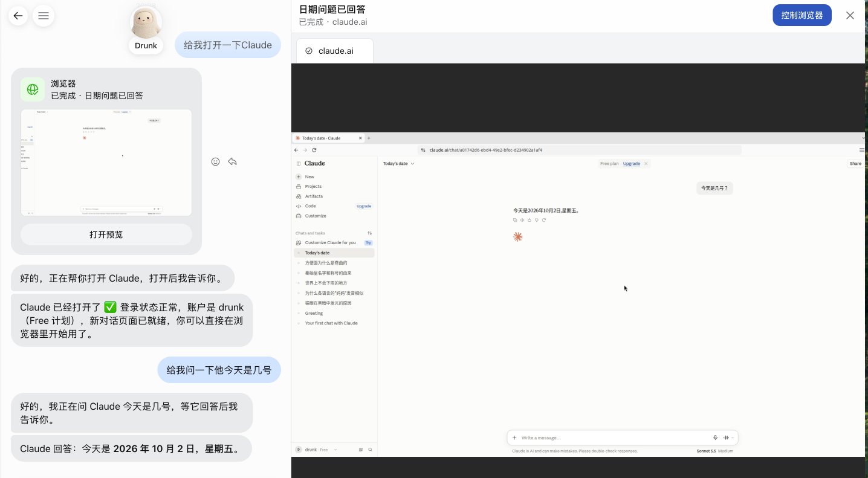Collapse the Claude sidebar with the panel icon
The width and height of the screenshot is (868, 478).
click(298, 164)
